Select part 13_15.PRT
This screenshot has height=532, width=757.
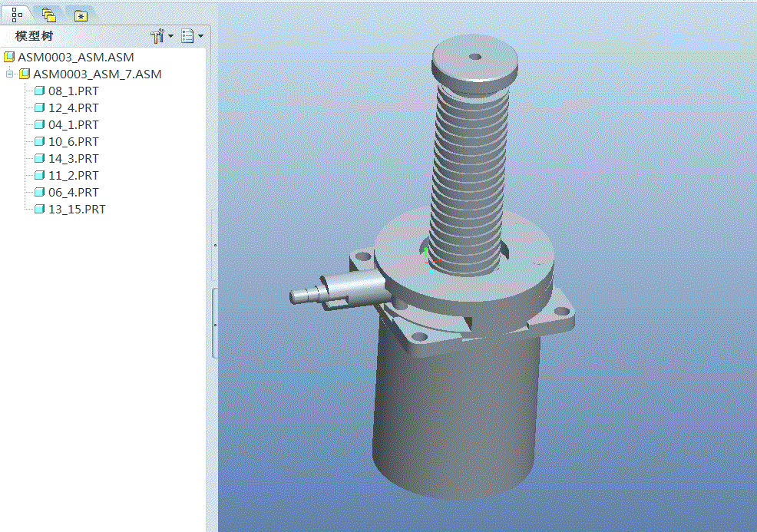tap(77, 209)
